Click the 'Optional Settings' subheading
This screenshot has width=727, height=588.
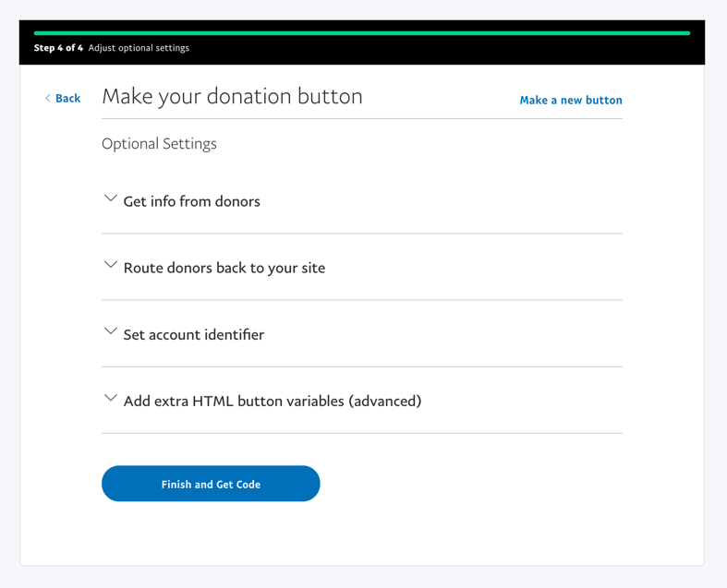pyautogui.click(x=159, y=144)
